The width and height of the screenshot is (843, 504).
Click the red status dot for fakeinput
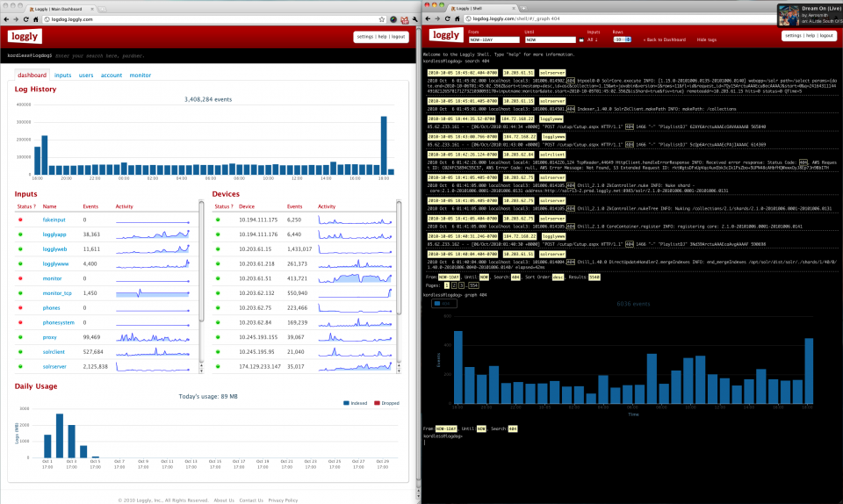tap(20, 220)
